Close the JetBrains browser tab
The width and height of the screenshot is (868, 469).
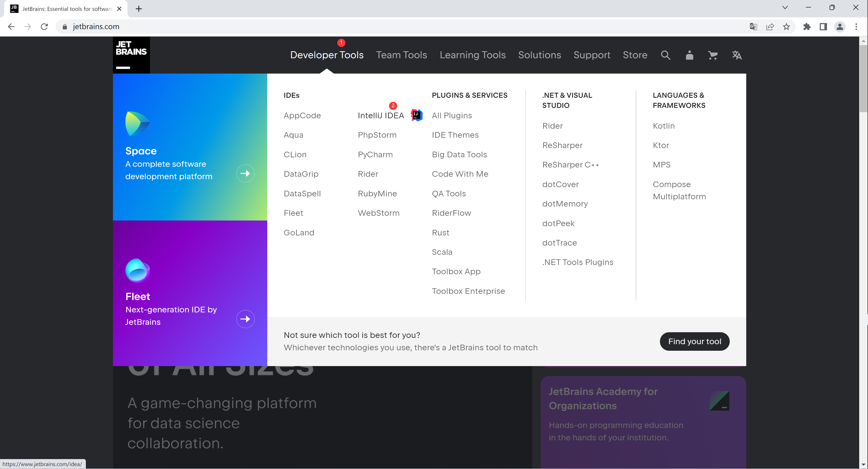coord(119,9)
